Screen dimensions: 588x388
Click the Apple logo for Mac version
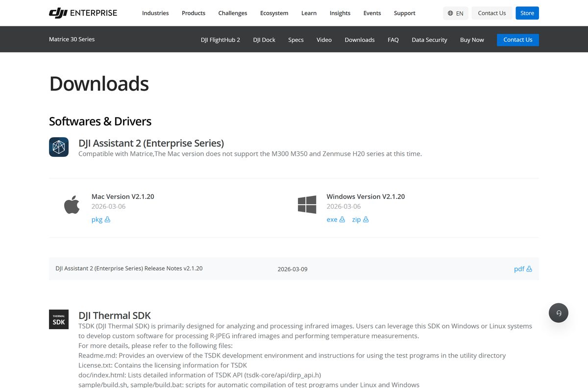click(72, 204)
